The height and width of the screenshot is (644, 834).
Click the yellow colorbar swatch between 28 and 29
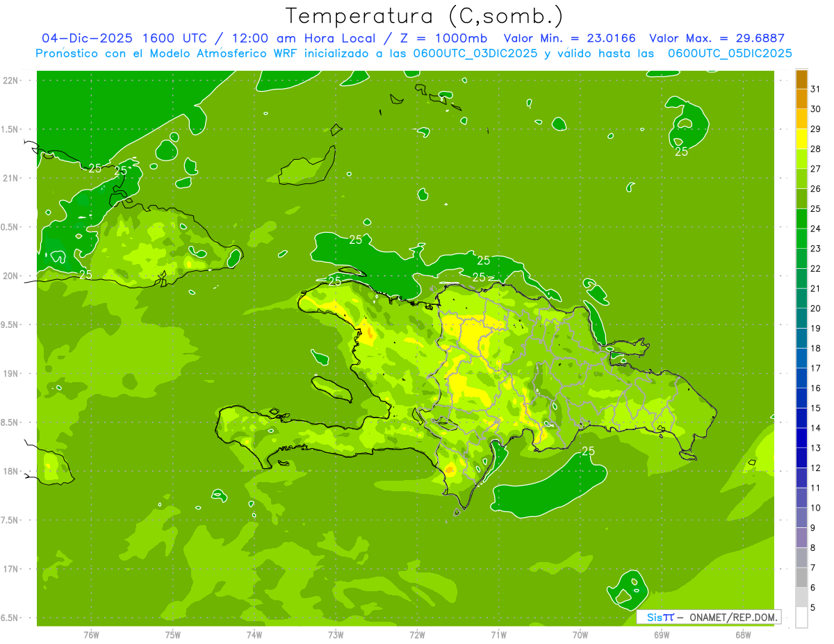click(x=801, y=138)
